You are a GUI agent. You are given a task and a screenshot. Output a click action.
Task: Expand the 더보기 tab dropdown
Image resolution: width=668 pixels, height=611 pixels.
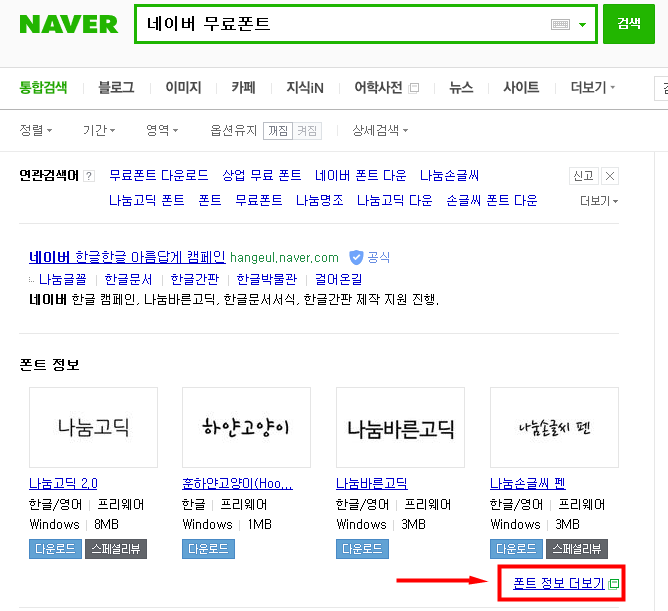click(x=593, y=87)
